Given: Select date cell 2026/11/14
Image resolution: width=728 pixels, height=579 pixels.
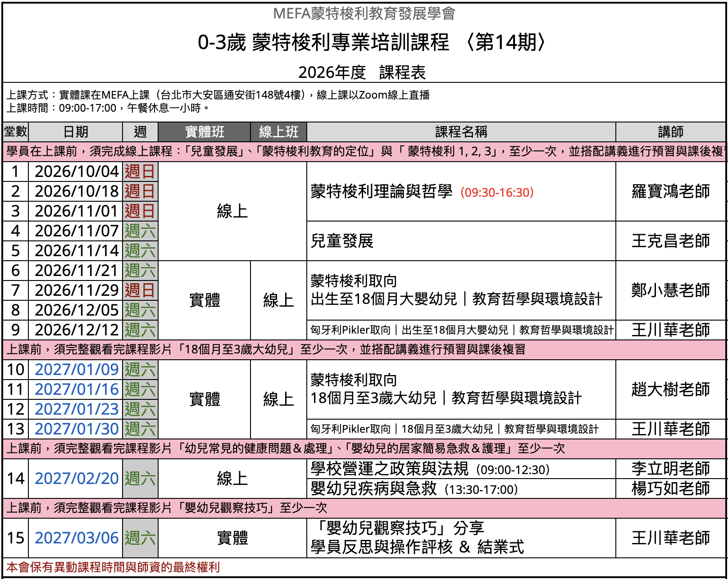Looking at the screenshot, I should [x=77, y=251].
